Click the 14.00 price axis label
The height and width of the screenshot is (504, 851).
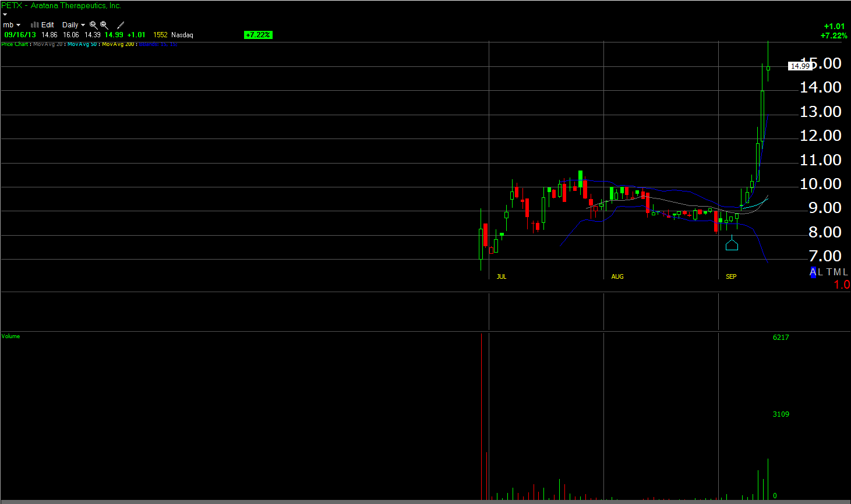tap(821, 87)
